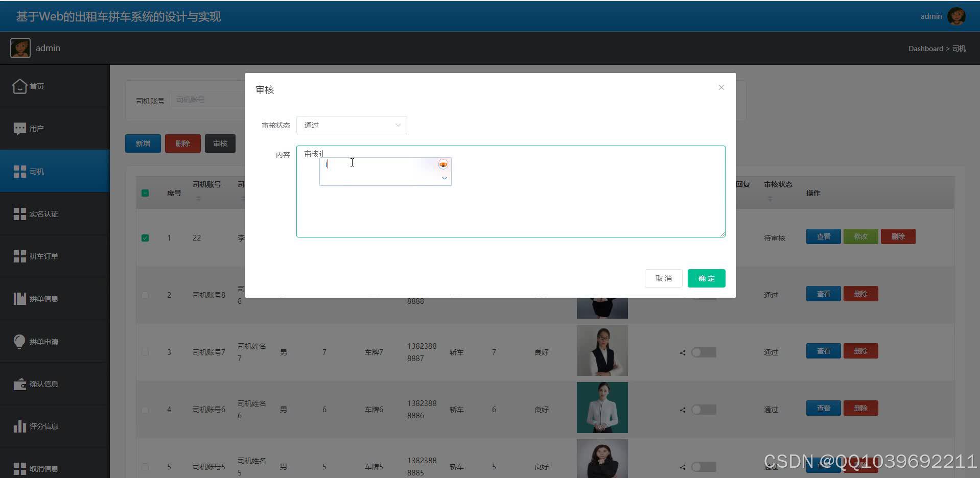Click the grid icon beside 实名认证
The image size is (980, 478).
click(x=19, y=214)
